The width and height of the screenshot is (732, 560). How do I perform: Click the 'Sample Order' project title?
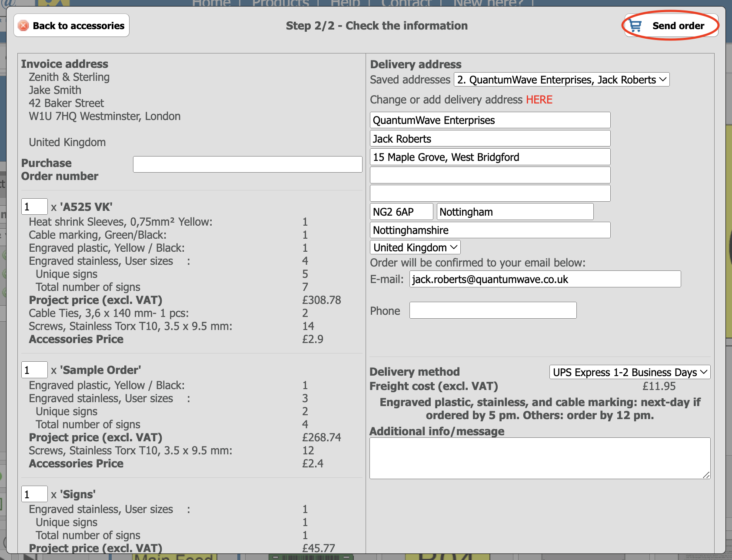100,370
